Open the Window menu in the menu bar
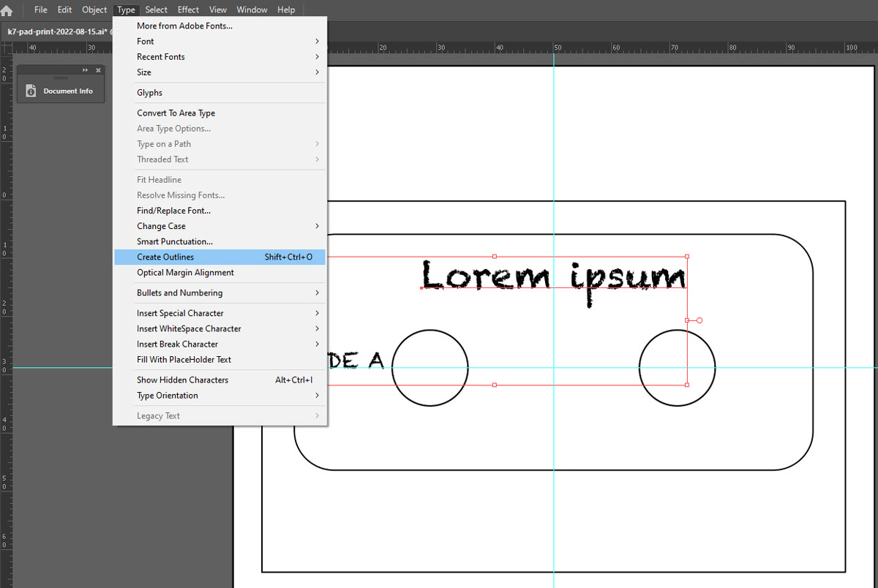 252,10
